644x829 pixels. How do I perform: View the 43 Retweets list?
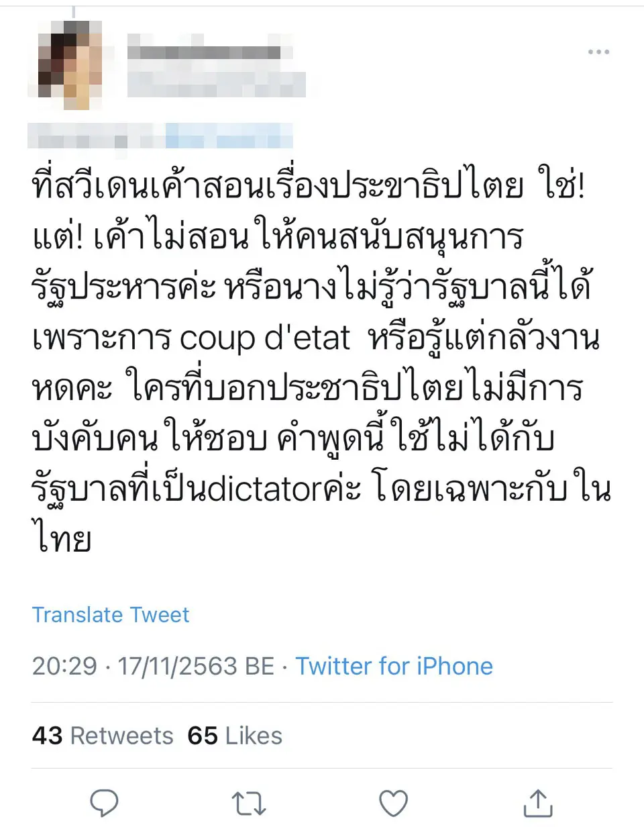[102, 736]
